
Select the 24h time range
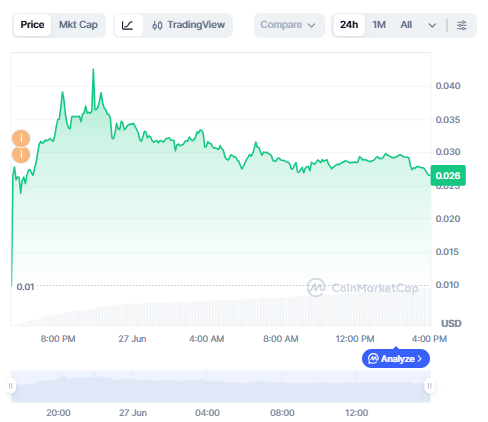coord(349,25)
